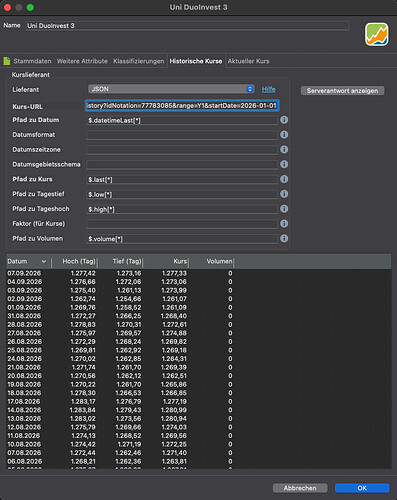Click the Hilfe link
The image size is (397, 500).
268,89
